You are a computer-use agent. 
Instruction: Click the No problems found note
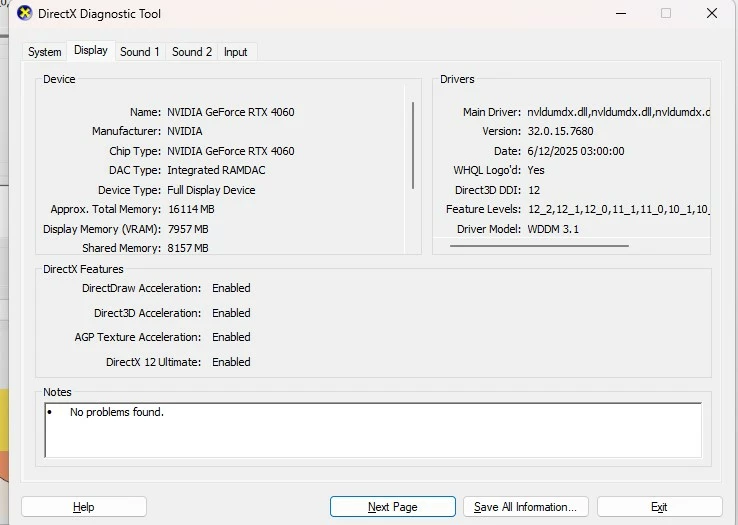pyautogui.click(x=117, y=412)
